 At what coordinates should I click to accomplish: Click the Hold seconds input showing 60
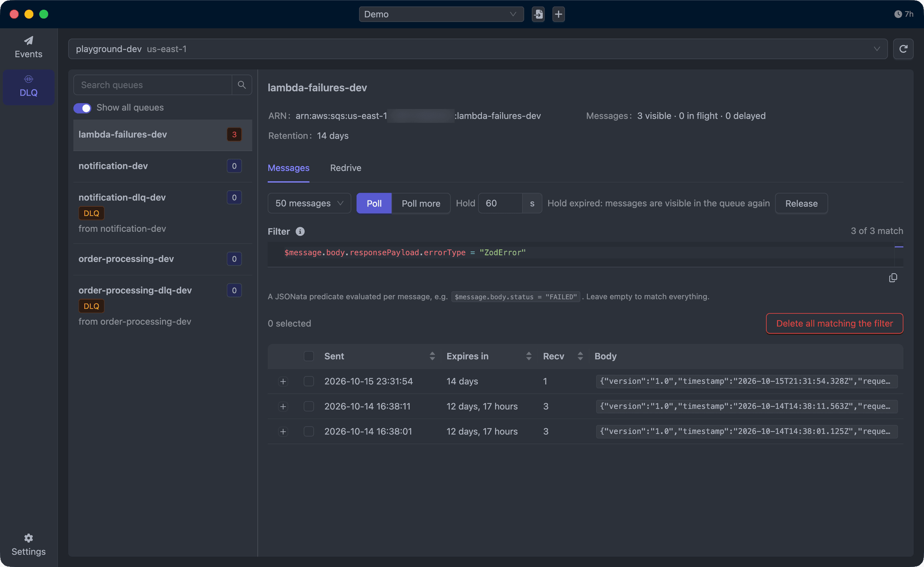500,203
